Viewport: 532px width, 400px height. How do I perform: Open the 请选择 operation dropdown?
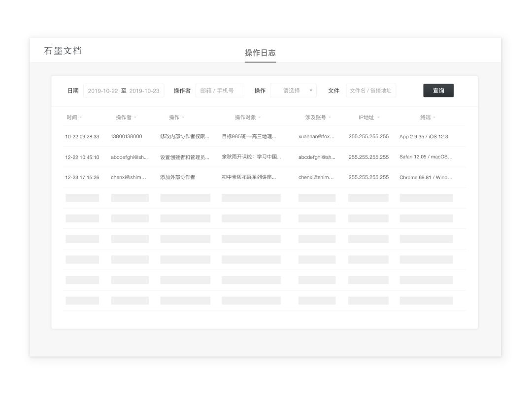tap(293, 91)
